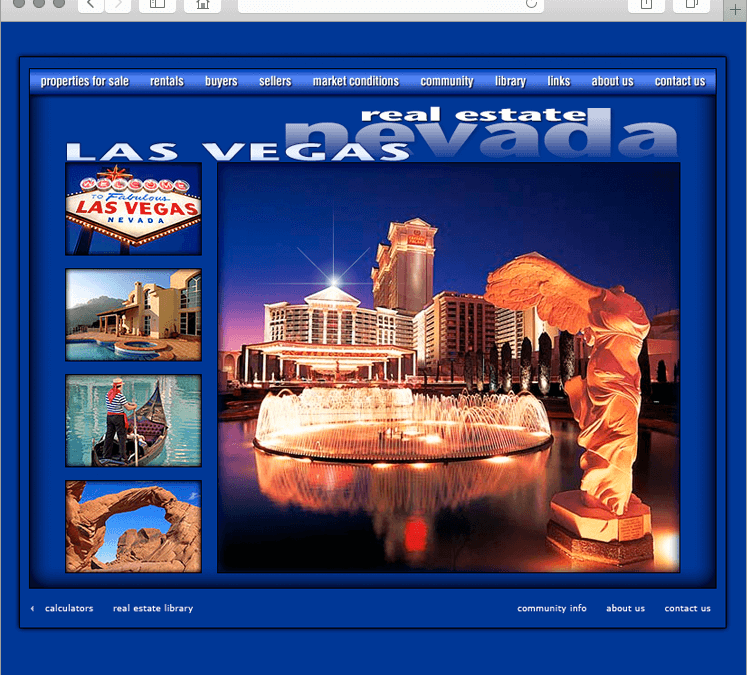Follow the real estate library footer link
This screenshot has width=747, height=675.
tap(153, 608)
